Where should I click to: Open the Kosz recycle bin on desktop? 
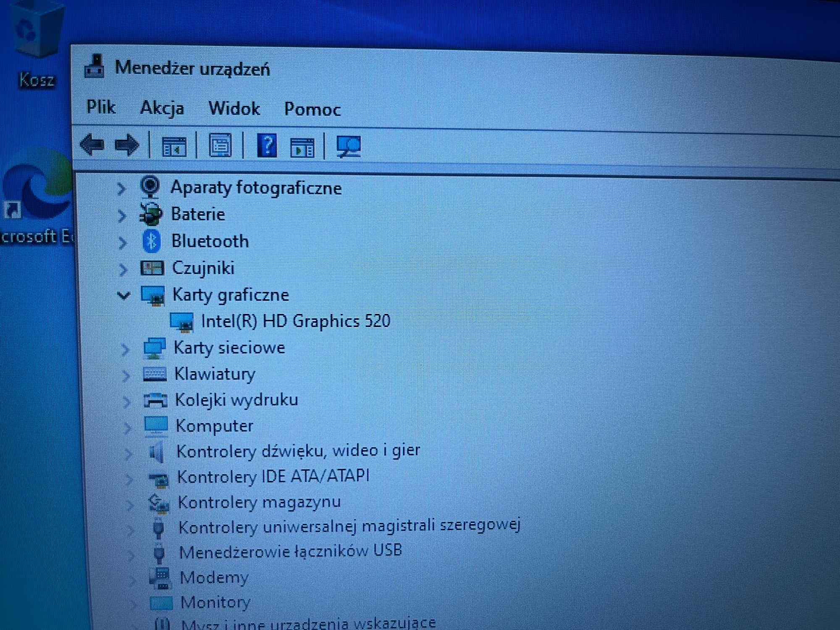(x=36, y=44)
